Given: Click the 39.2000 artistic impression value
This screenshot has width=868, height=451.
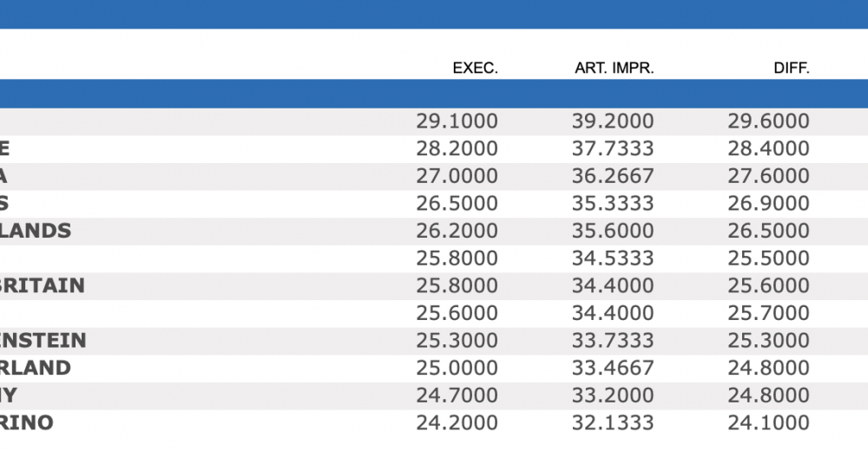Looking at the screenshot, I should point(613,121).
